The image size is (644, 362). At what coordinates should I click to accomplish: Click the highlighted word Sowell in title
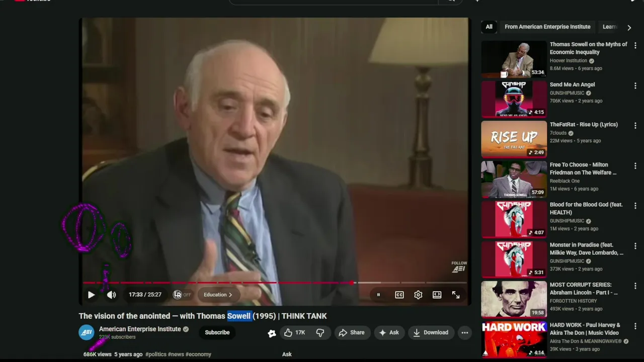point(238,316)
